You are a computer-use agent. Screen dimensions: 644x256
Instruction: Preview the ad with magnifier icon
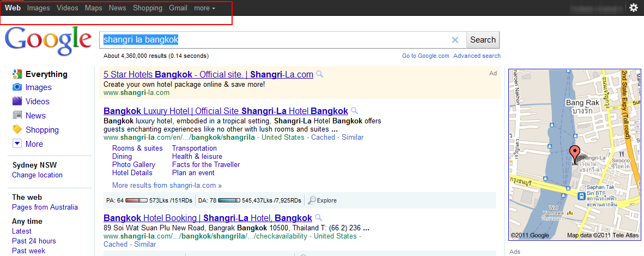click(x=319, y=74)
